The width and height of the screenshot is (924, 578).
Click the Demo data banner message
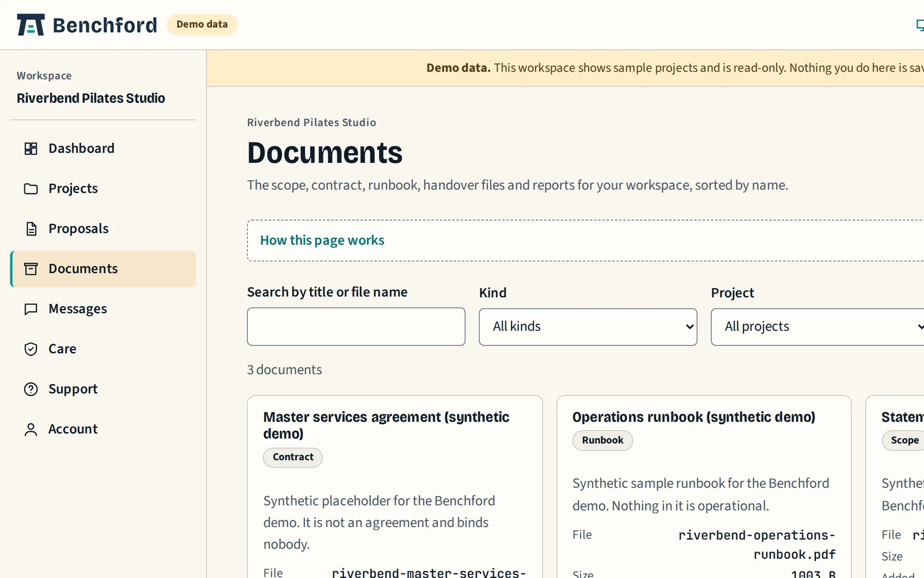[x=675, y=68]
